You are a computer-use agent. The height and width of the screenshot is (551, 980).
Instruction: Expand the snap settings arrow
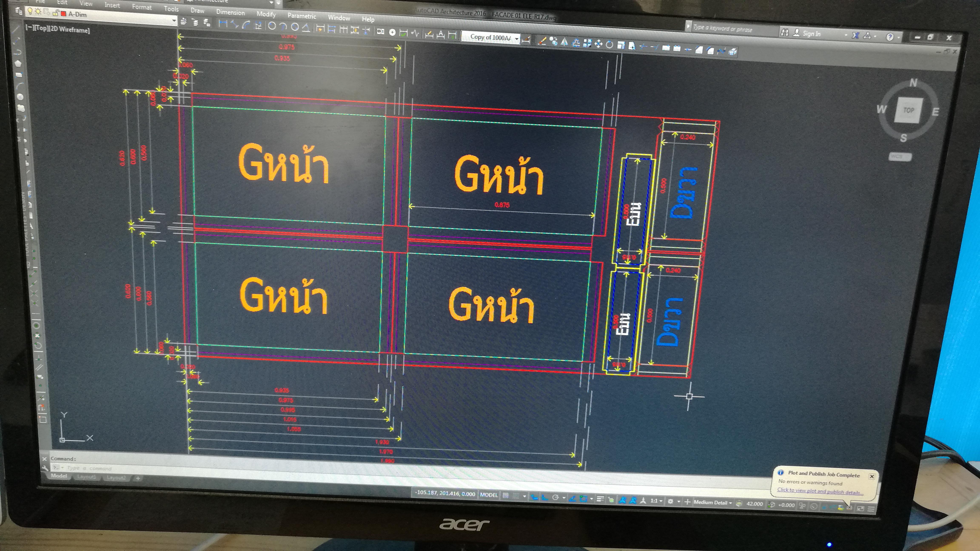coord(525,497)
